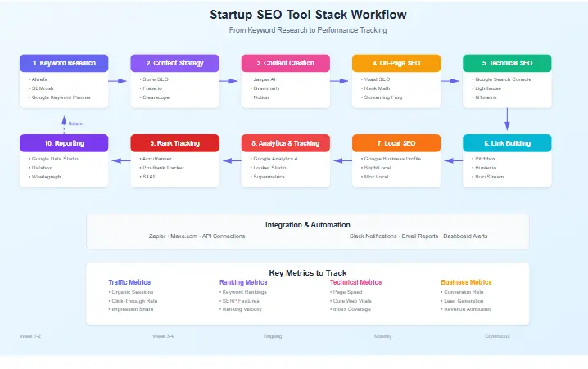Select the '6. Link Building' teal header
The image size is (588, 369).
click(x=507, y=143)
